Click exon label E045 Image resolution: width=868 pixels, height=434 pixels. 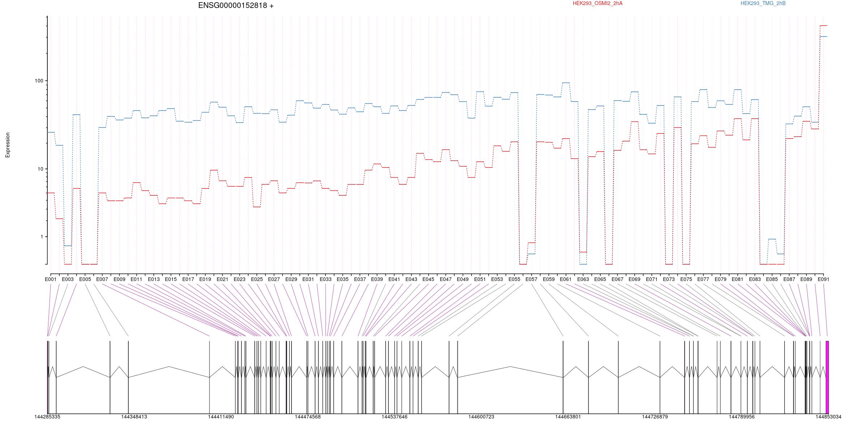tap(429, 279)
